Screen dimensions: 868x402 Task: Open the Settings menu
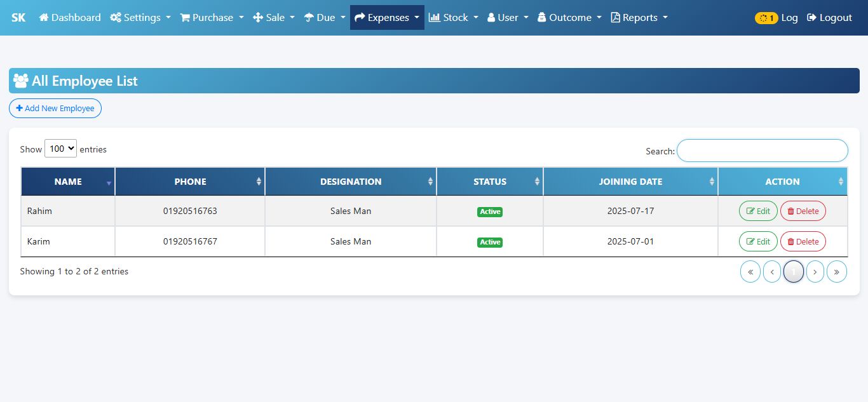point(140,18)
